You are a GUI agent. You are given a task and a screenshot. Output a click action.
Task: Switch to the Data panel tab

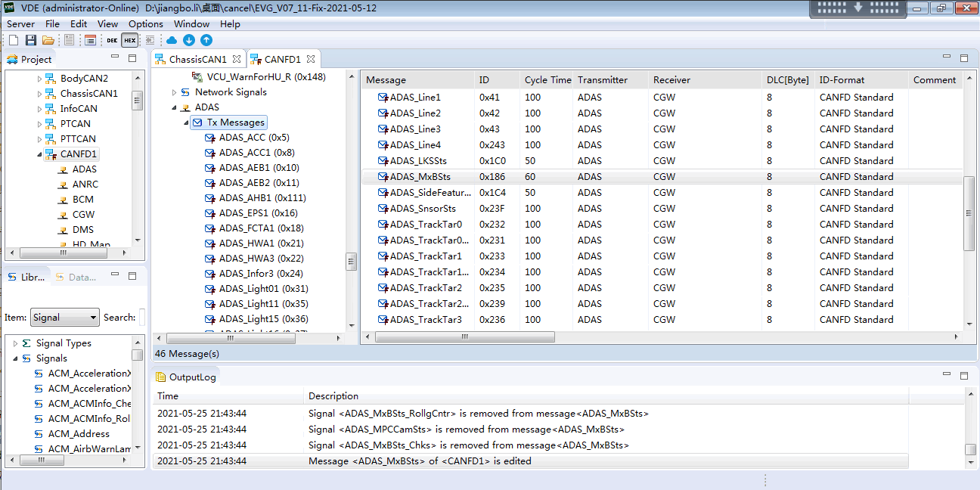pos(76,277)
